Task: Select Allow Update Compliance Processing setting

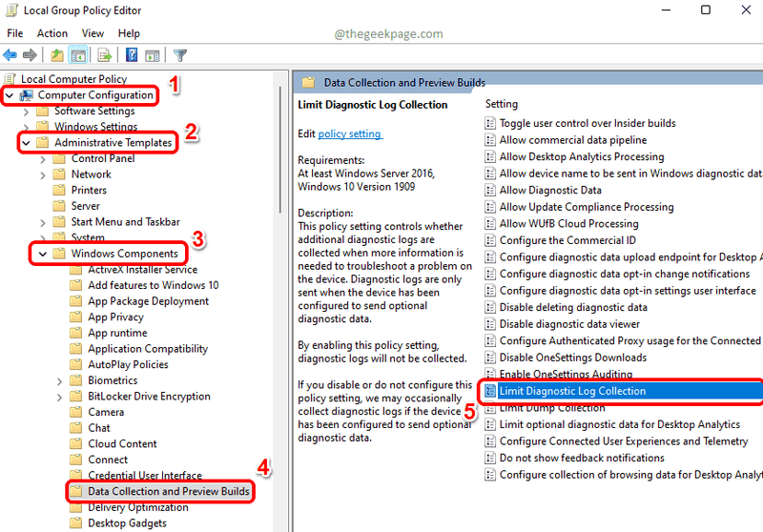Action: point(587,207)
